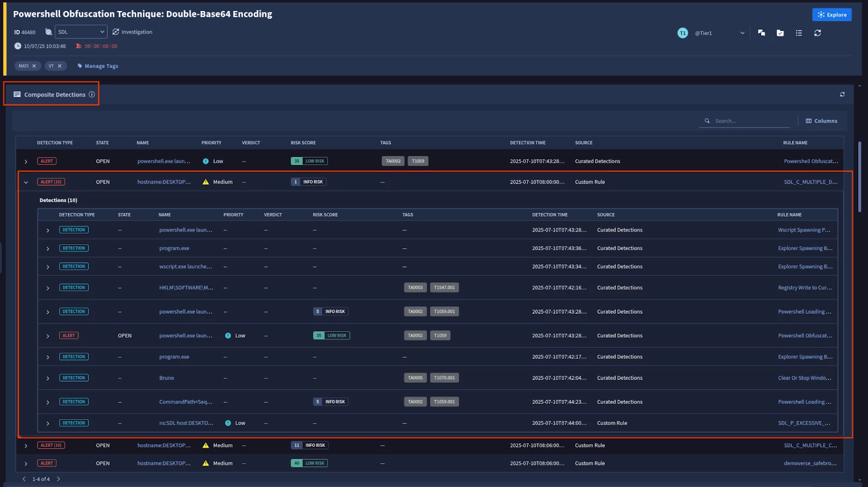Click the T1 user avatar
Image resolution: width=868 pixels, height=487 pixels.
point(682,33)
